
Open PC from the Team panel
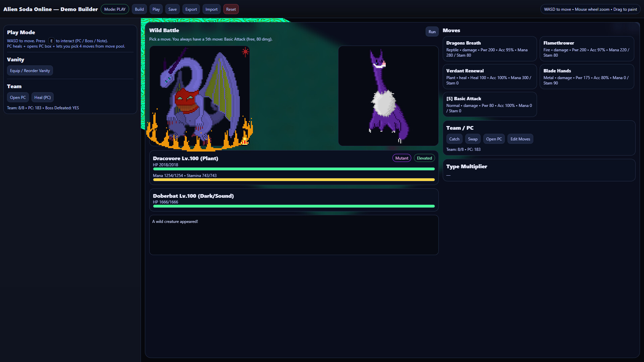[18, 97]
